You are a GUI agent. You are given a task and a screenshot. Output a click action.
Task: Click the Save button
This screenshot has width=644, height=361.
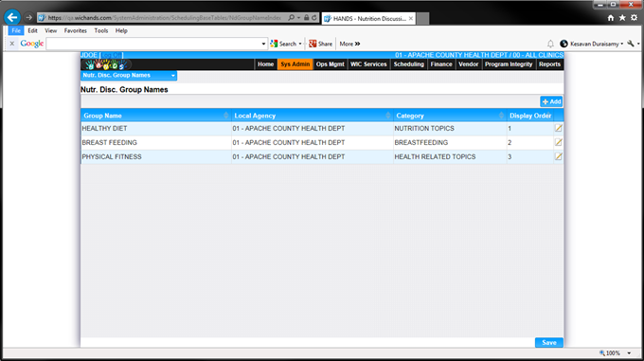pos(548,342)
